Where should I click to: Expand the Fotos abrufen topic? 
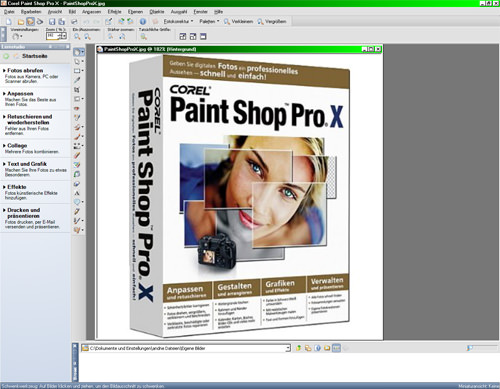coord(25,70)
